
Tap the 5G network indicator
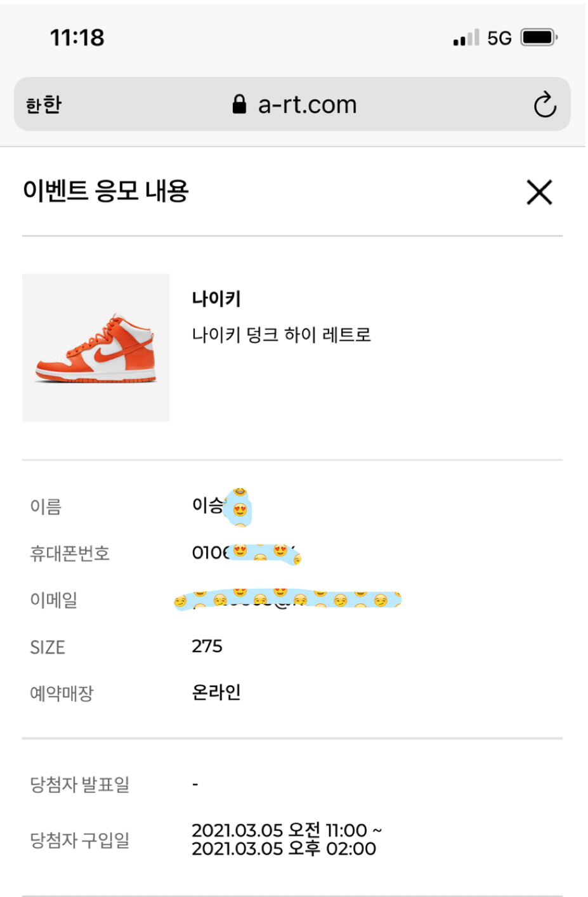coord(499,38)
